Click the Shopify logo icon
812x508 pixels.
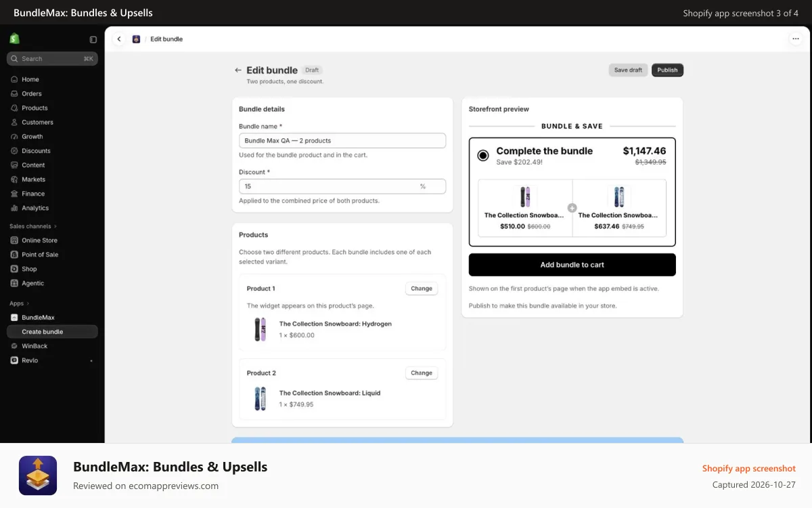pos(14,39)
